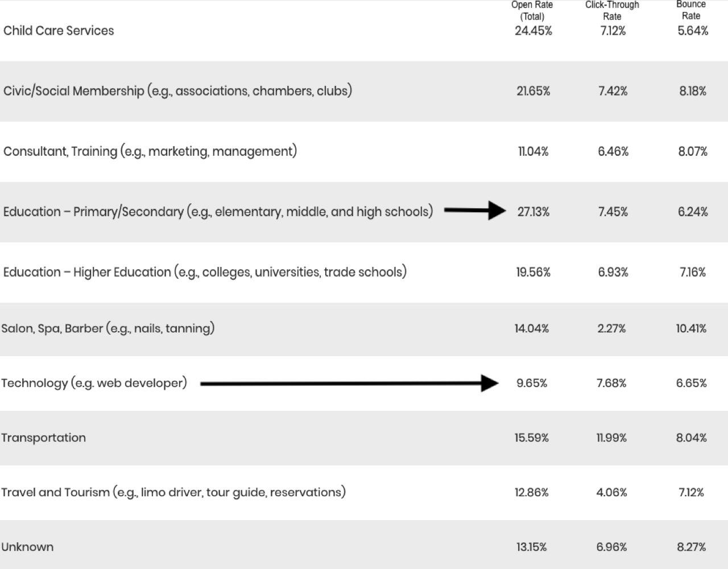Click the long arrow beside Technology row
728x569 pixels.
coord(349,384)
